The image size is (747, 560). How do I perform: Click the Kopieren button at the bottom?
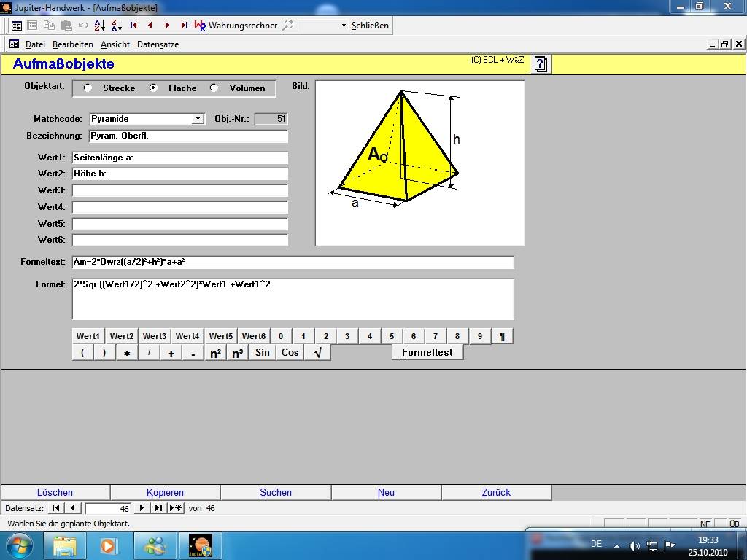pyautogui.click(x=165, y=492)
